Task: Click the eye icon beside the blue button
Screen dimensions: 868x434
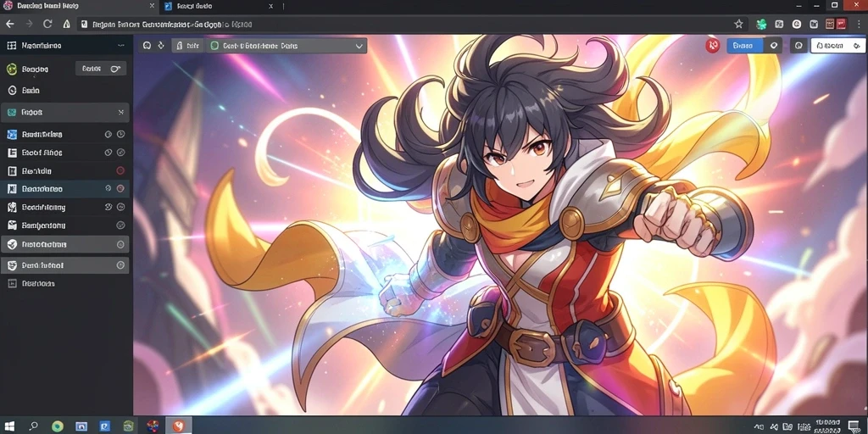Action: [773, 46]
